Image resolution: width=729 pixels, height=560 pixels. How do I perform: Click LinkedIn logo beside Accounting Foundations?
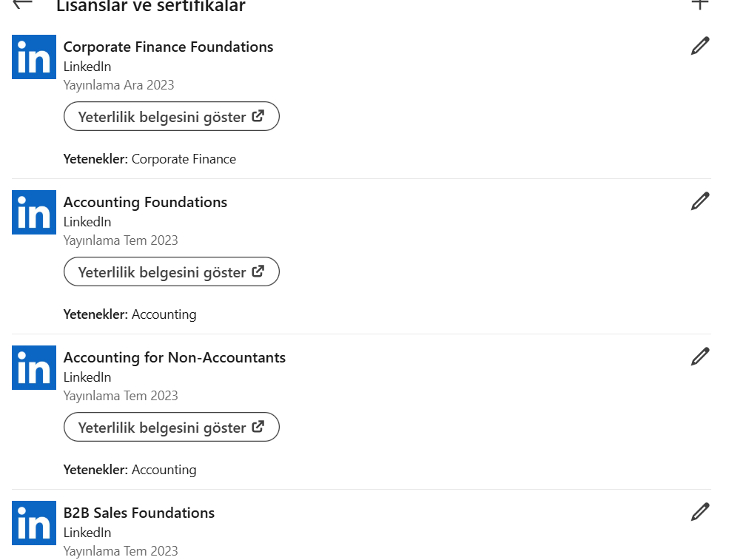(34, 212)
